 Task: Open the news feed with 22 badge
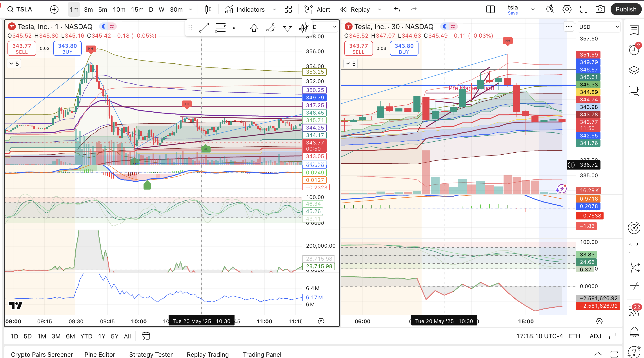coord(634,311)
